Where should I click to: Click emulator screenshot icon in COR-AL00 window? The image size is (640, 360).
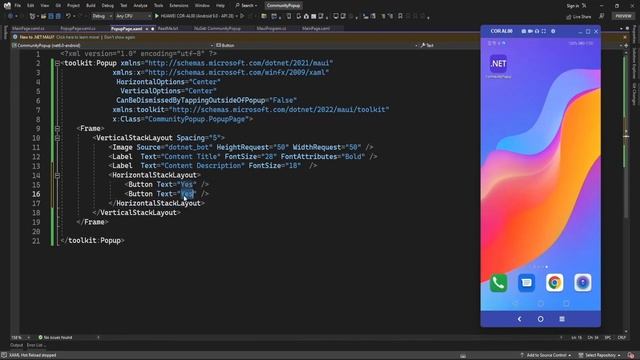pos(524,31)
